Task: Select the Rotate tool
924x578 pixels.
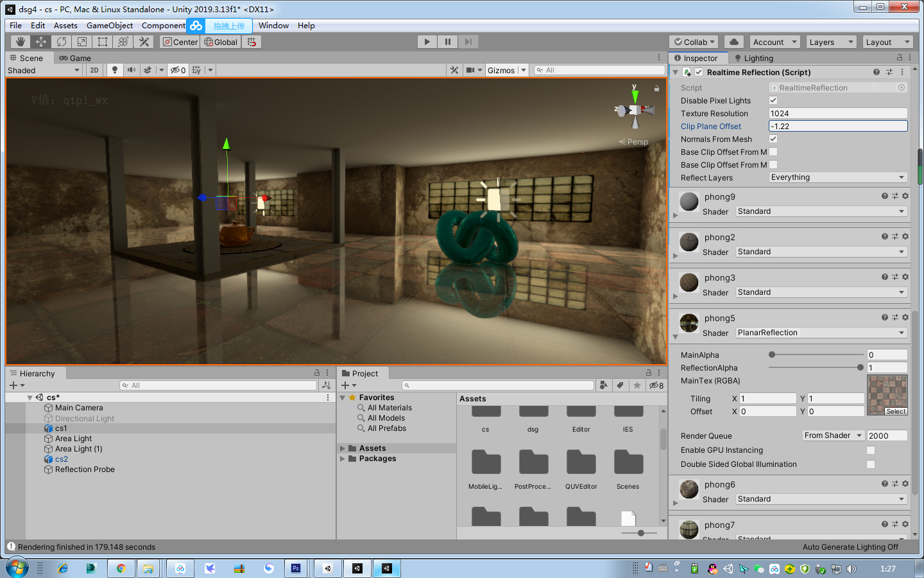Action: (62, 42)
